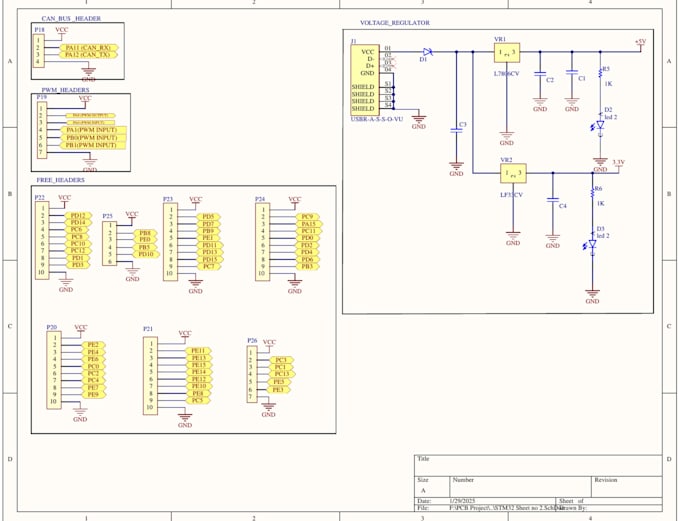Click the +5V power port
Screen dimensions: 680x521
coord(640,43)
